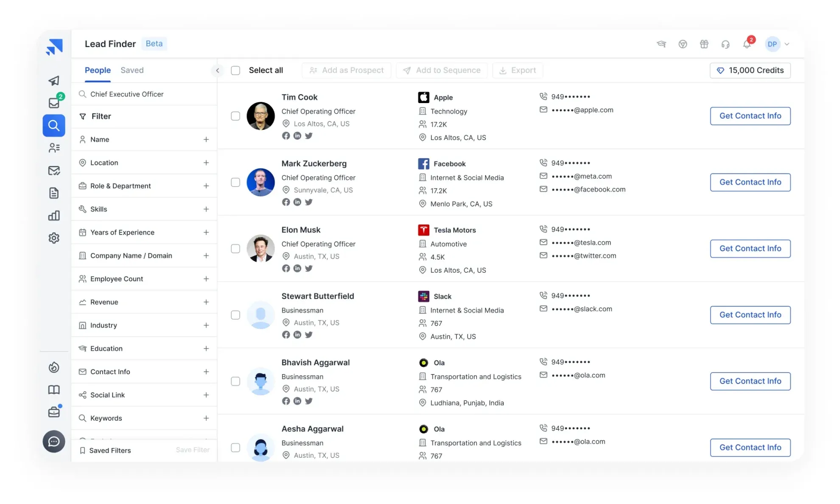This screenshot has width=840, height=504.
Task: Expand the Industry filter
Action: (206, 325)
